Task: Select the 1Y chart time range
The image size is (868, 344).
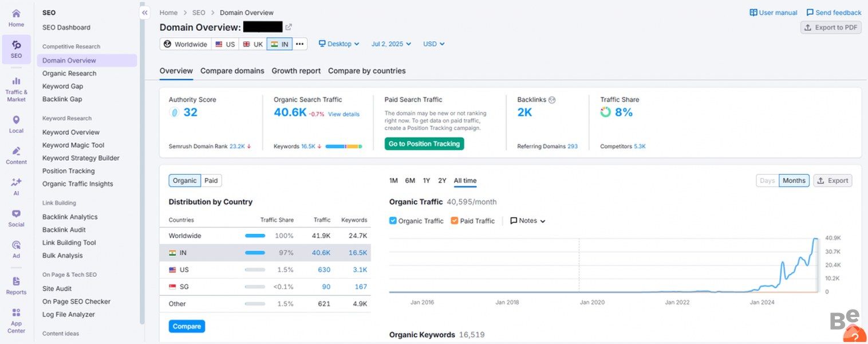Action: pos(427,181)
